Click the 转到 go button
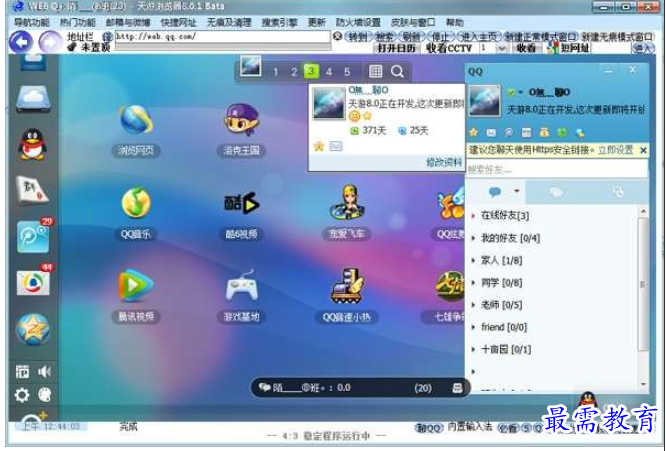 358,37
